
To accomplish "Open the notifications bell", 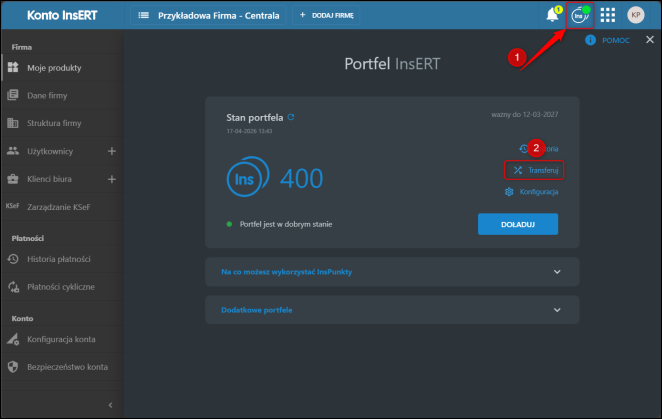I will coord(552,15).
